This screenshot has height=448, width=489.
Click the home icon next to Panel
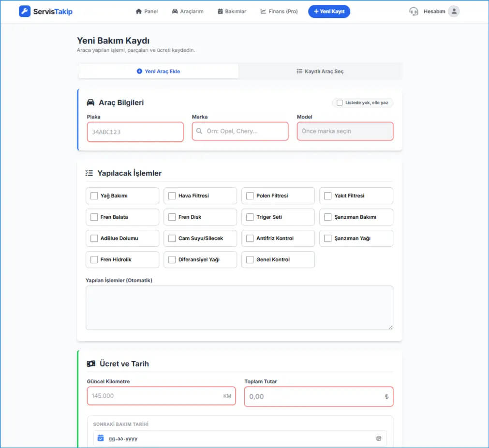point(139,11)
